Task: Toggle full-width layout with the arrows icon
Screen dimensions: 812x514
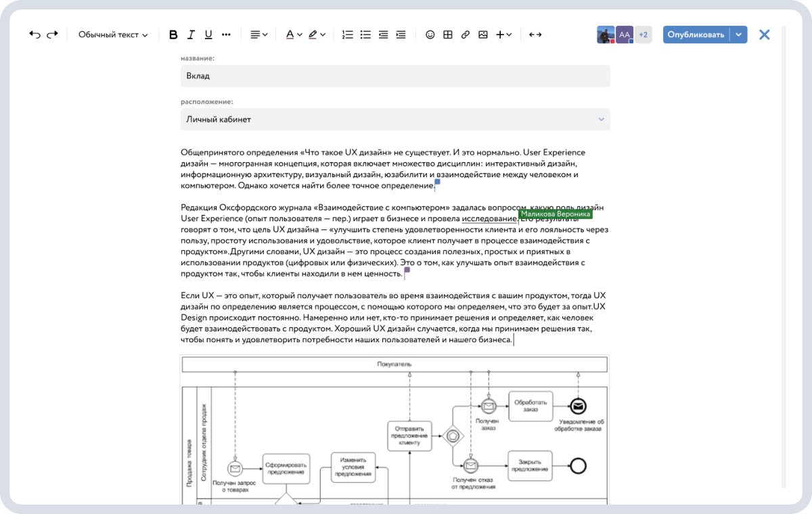Action: [x=535, y=34]
